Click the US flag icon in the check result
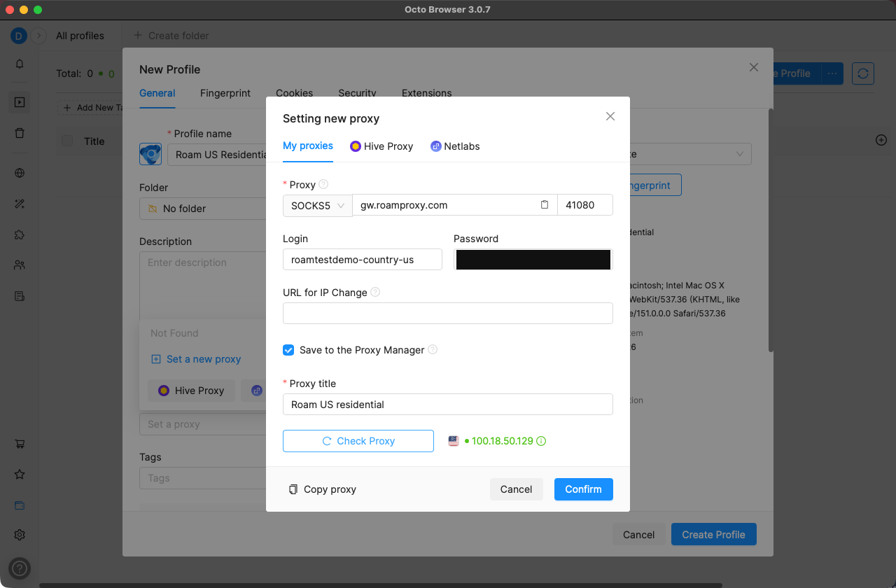Image resolution: width=896 pixels, height=588 pixels. (x=454, y=441)
